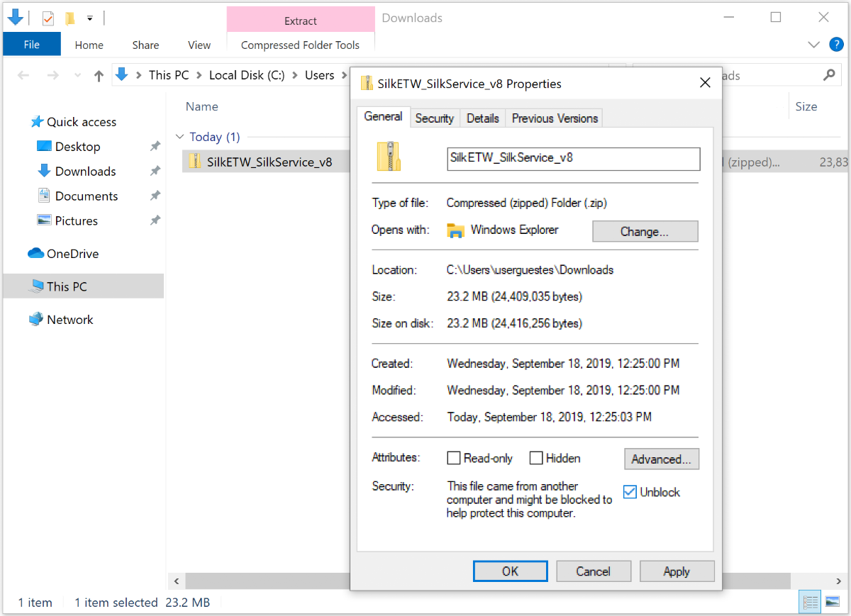Click the pin icon beside Desktop
This screenshot has height=616, width=851.
[x=155, y=147]
